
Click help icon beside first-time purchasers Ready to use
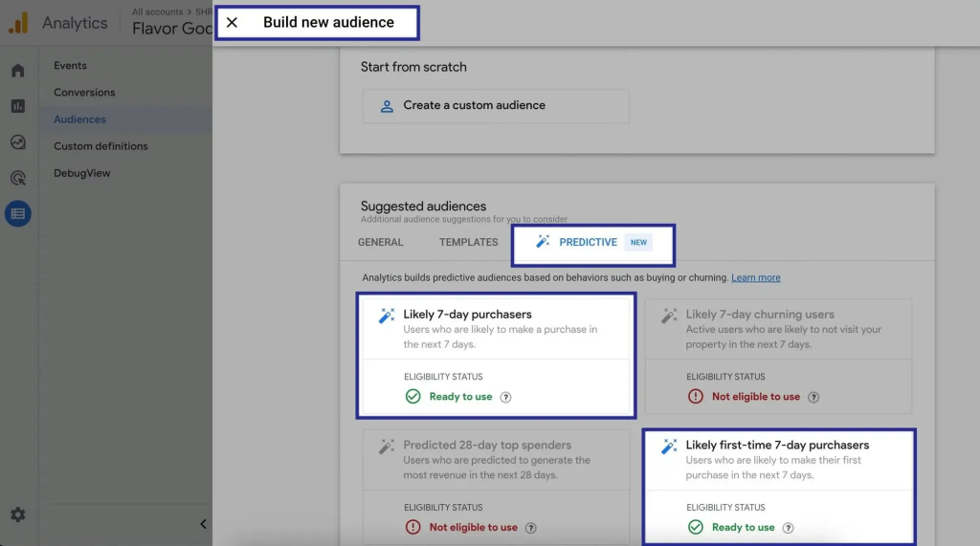(789, 528)
